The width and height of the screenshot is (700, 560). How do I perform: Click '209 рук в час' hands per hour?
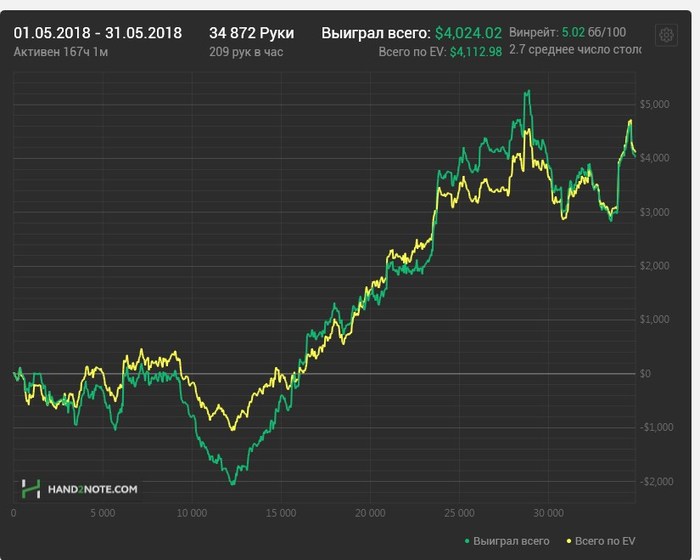click(246, 52)
